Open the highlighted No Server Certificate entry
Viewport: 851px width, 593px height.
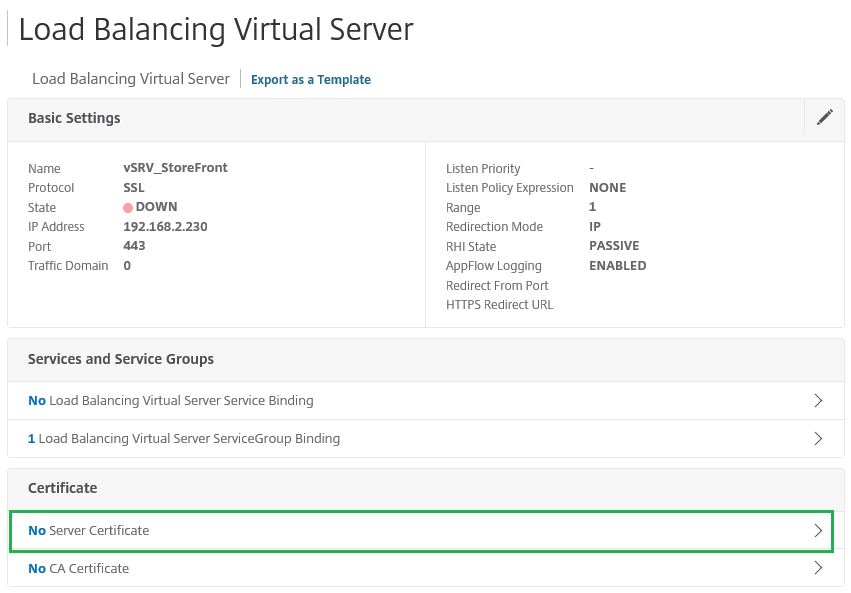(x=88, y=531)
